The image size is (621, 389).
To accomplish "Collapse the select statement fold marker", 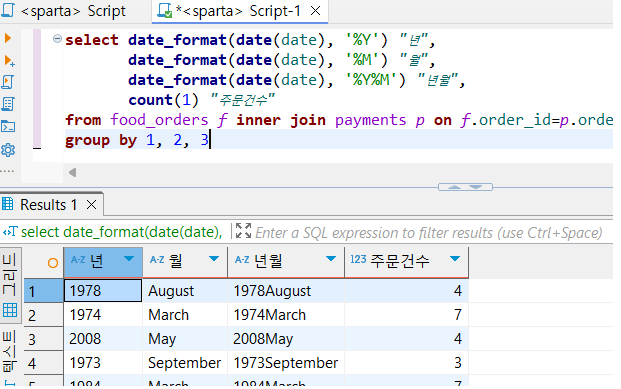I will pyautogui.click(x=57, y=39).
